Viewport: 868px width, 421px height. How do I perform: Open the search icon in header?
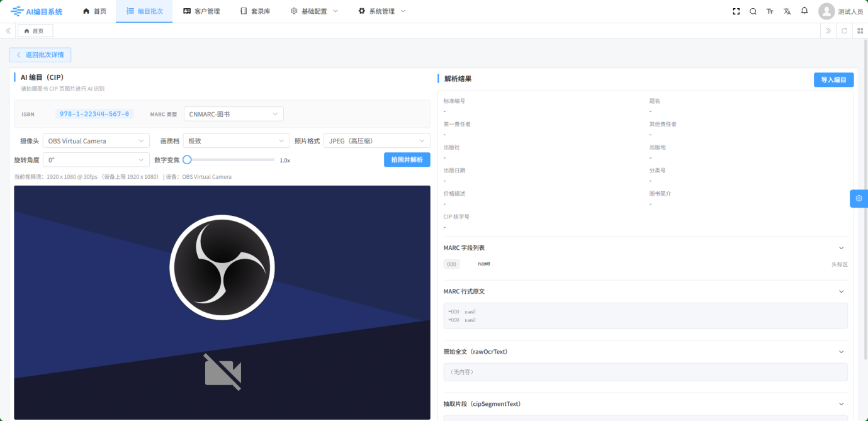[753, 11]
